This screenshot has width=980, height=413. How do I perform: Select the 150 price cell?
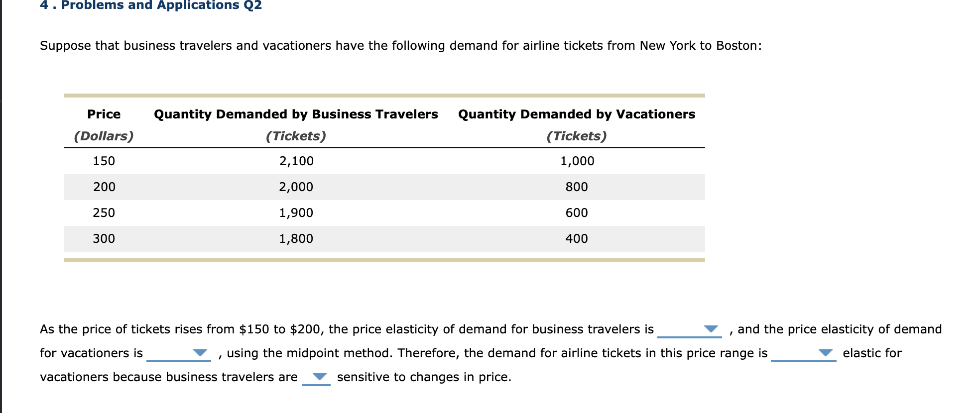(104, 161)
